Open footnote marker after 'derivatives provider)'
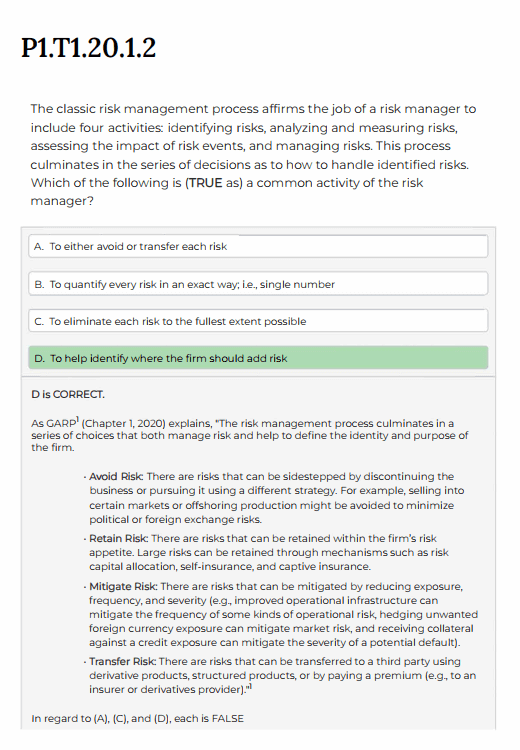 pyautogui.click(x=250, y=687)
